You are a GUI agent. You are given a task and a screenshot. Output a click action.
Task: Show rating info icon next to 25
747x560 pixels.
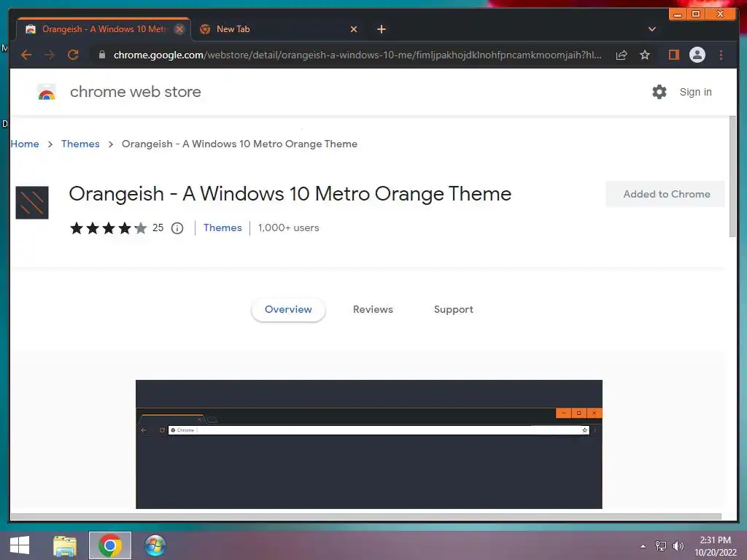coord(177,228)
